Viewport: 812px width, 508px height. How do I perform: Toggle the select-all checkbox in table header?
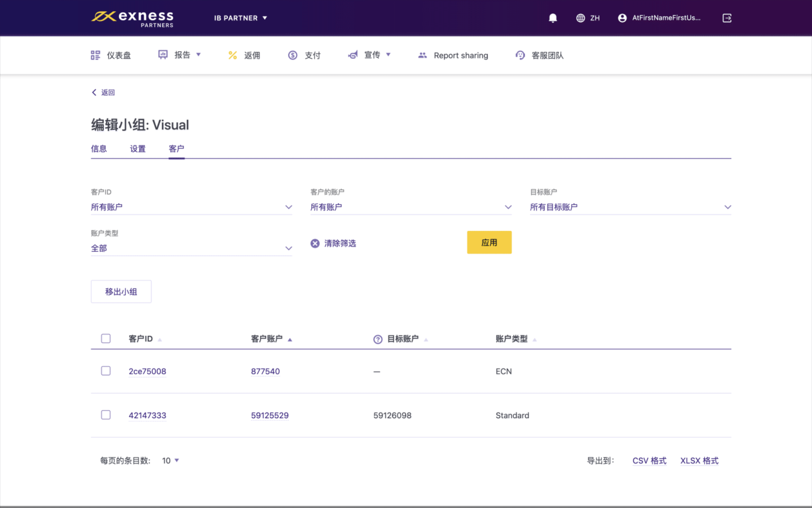click(106, 339)
